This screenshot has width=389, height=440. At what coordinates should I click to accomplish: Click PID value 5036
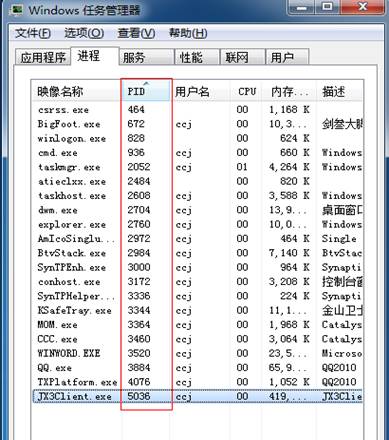click(x=139, y=396)
